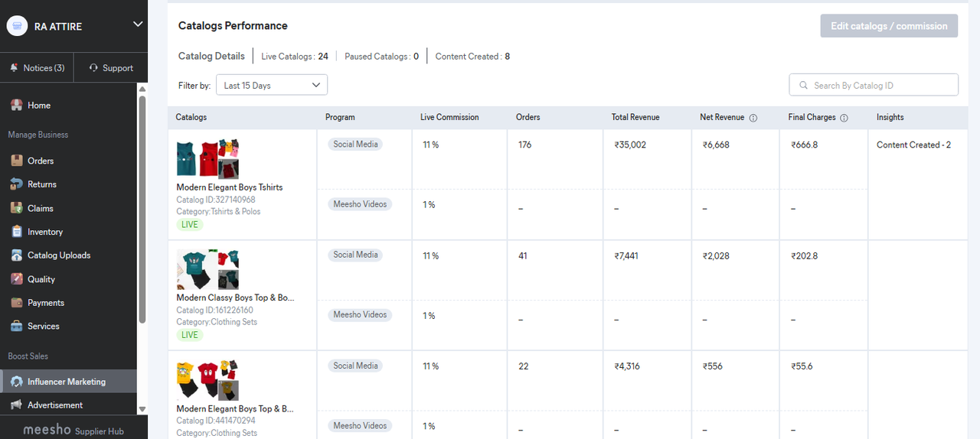The image size is (980, 439).
Task: Click Catalog ID:327140968 text
Action: [x=216, y=200]
